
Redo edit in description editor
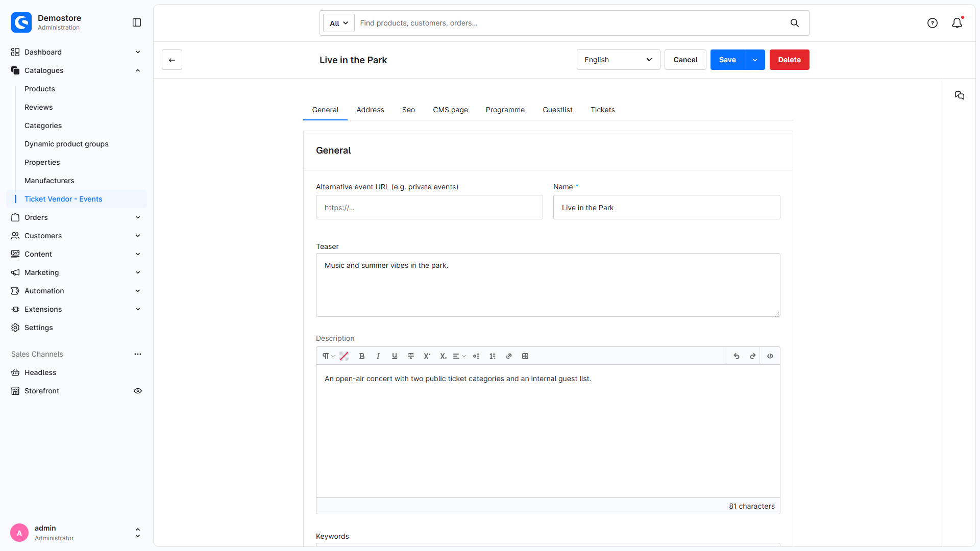[x=753, y=356]
